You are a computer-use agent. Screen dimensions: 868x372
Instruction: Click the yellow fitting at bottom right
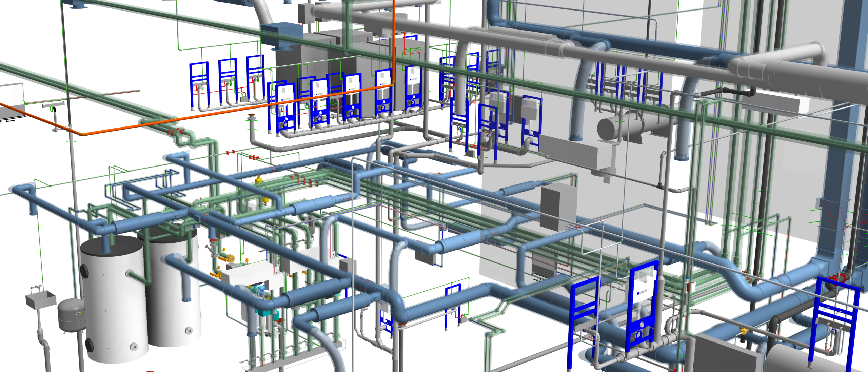click(x=744, y=331)
